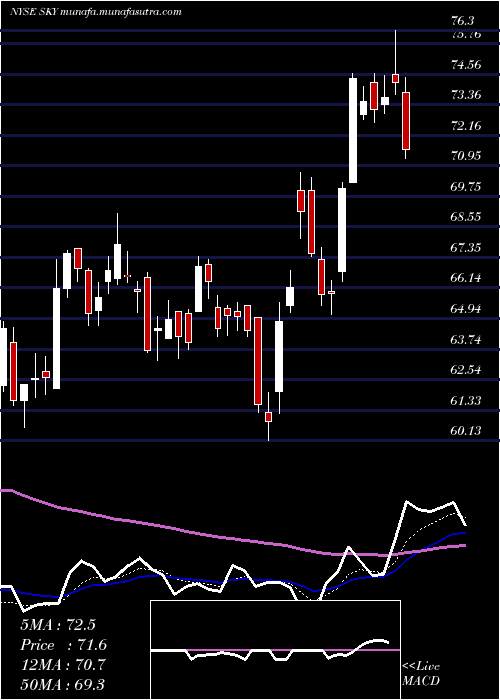
Task: Open the MACD inset chart box
Action: (275, 650)
